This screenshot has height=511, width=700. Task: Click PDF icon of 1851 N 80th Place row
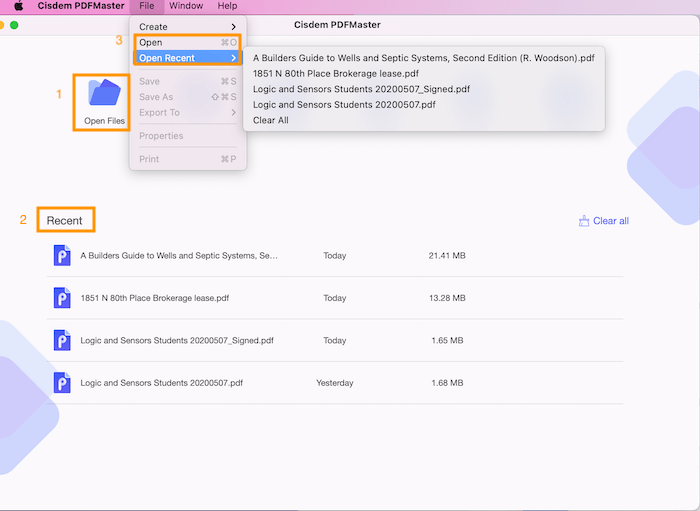62,298
